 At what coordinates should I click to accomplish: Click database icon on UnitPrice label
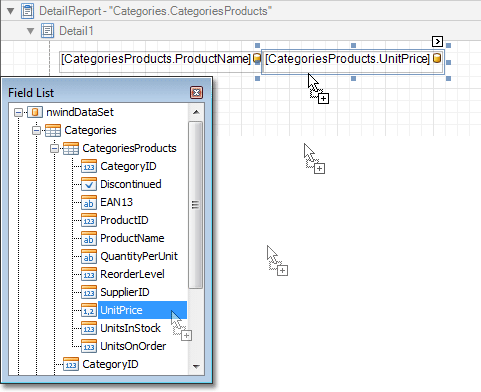tap(437, 59)
